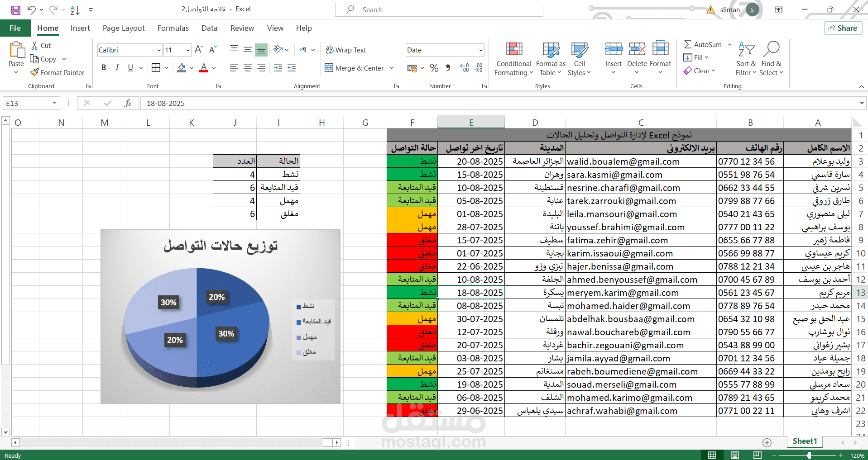Screen dimensions: 868x460
Task: Toggle Wrap Text for the cell
Action: coord(346,50)
